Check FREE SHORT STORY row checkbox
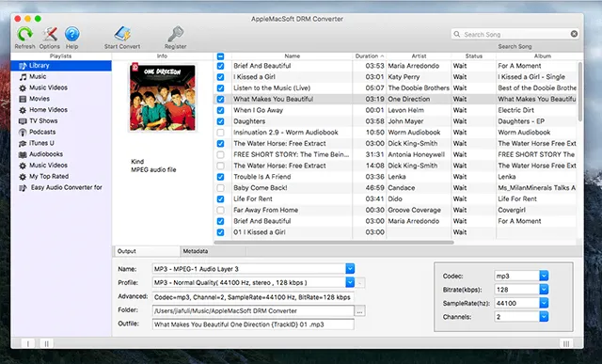The image size is (602, 364). 220,155
